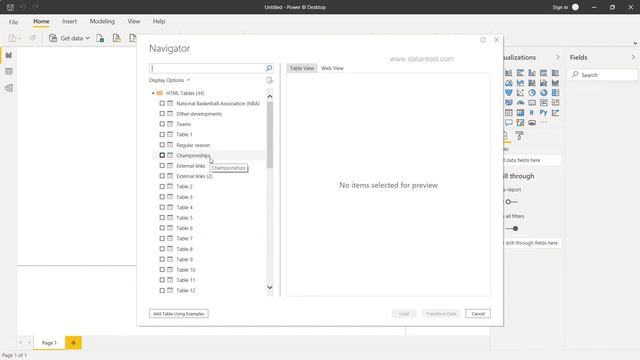Select the Q&A speech bubble visual

point(509,122)
